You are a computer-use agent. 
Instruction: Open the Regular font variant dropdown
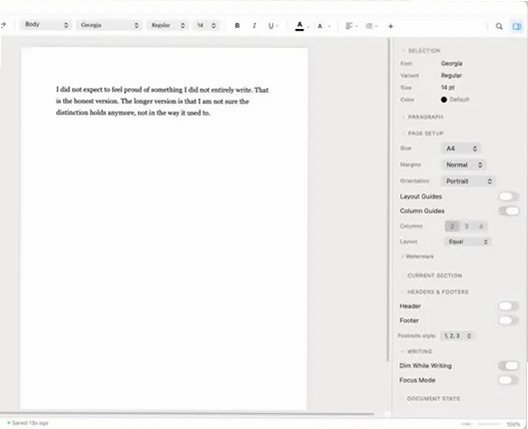pos(167,26)
